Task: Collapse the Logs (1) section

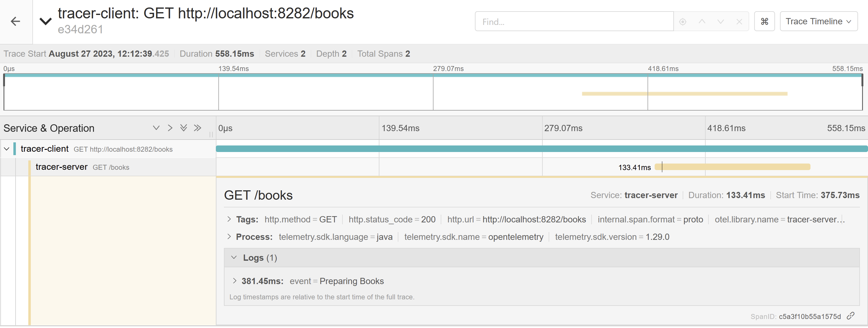Action: 234,258
